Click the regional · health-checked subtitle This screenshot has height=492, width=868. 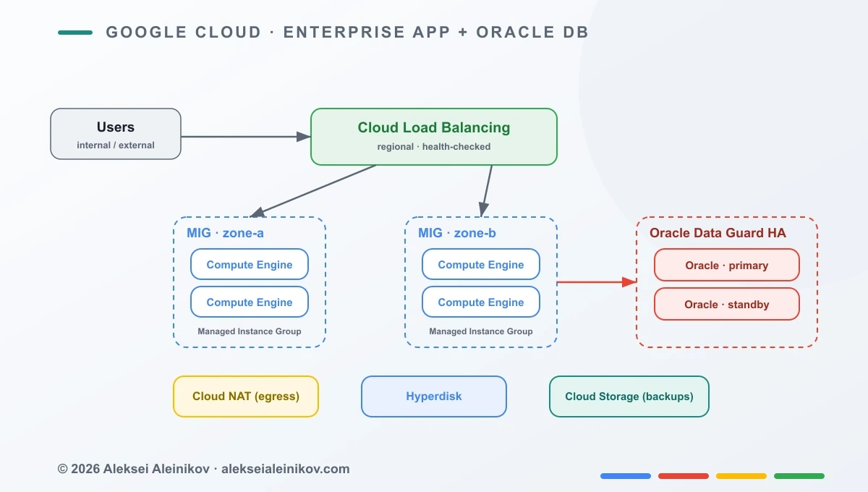pos(434,147)
